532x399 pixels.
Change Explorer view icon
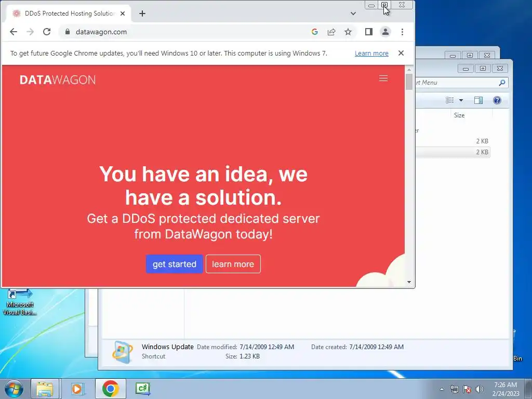[449, 100]
